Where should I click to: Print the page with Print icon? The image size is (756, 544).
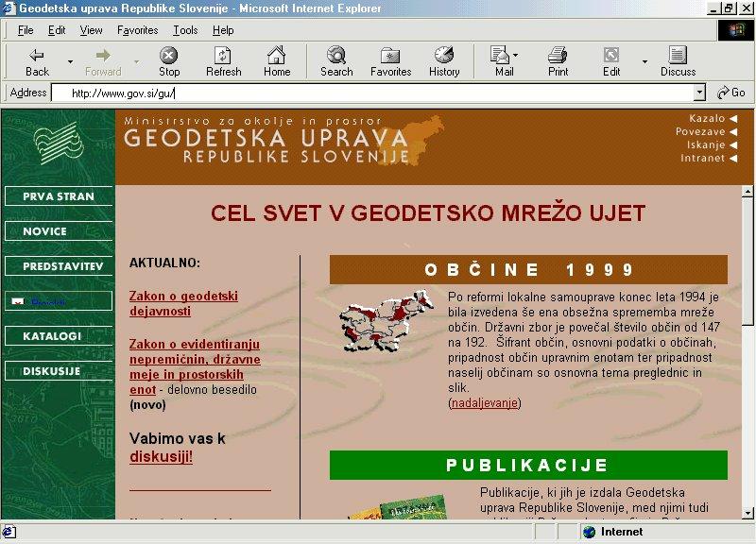pos(558,55)
